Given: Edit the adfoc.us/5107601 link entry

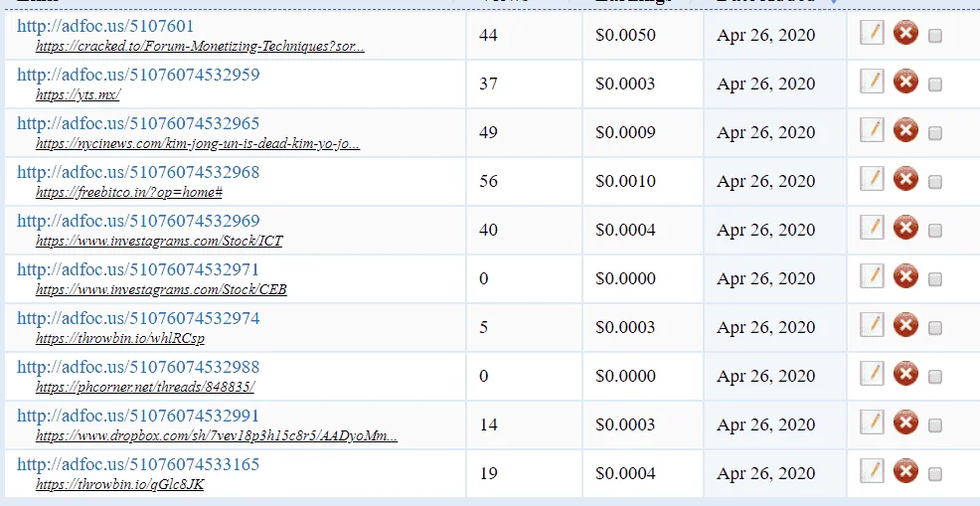Looking at the screenshot, I should point(872,33).
